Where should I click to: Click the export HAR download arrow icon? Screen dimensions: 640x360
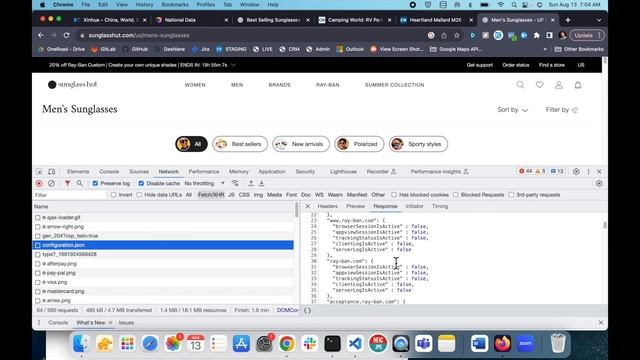(262, 184)
